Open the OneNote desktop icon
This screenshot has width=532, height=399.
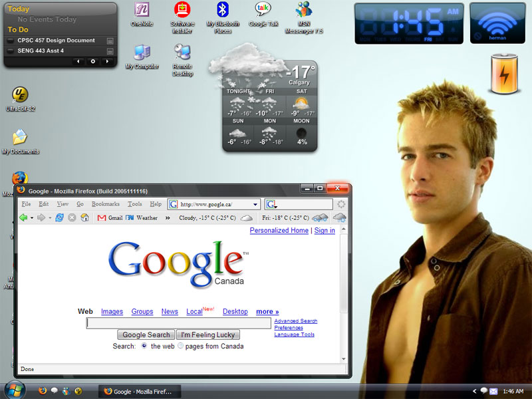[142, 11]
